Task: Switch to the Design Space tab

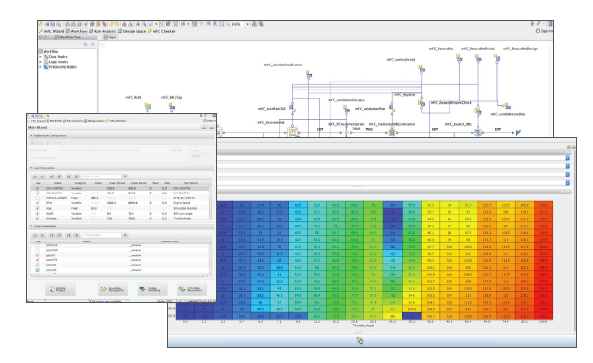Action: [132, 31]
